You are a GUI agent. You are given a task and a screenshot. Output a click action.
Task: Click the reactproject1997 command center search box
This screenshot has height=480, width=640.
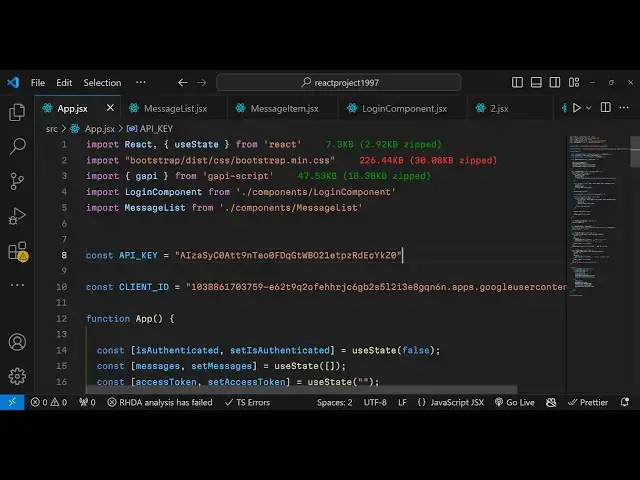click(x=339, y=82)
